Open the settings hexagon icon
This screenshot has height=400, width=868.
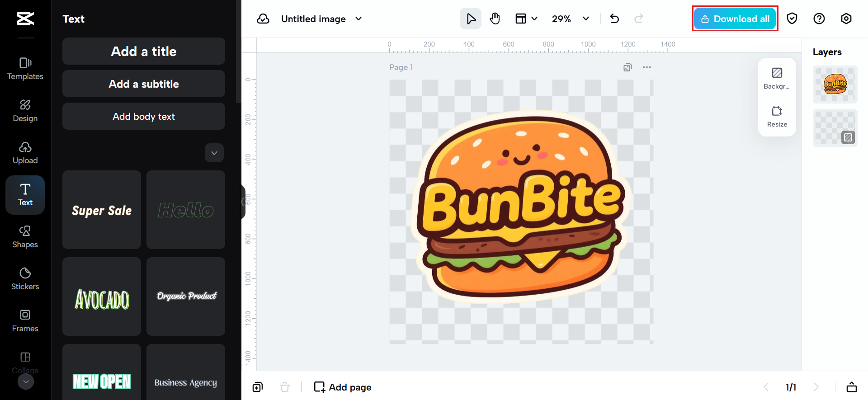point(846,19)
